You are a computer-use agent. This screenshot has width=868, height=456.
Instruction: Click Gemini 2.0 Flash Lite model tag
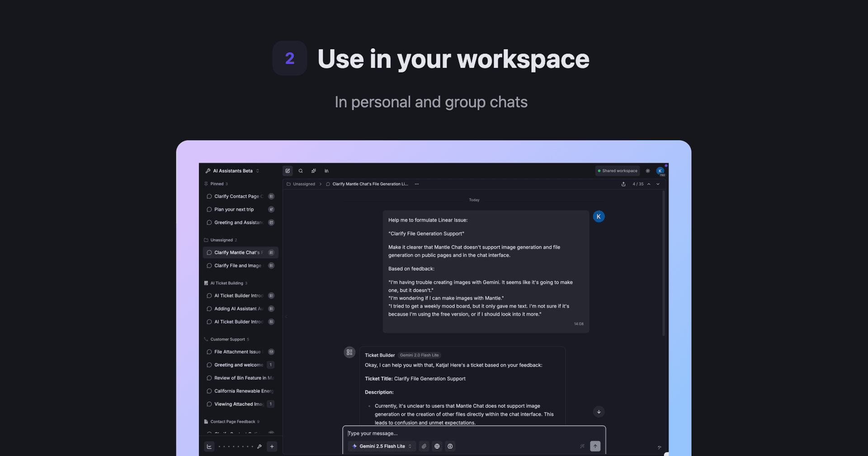(419, 356)
